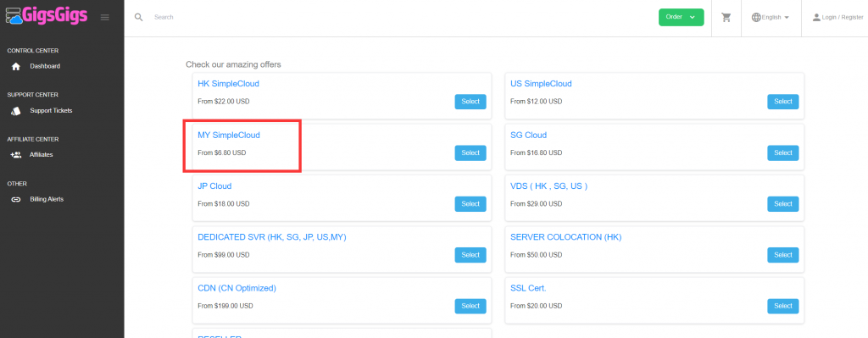Click the 'From $199.00 USD' price text

pos(225,307)
